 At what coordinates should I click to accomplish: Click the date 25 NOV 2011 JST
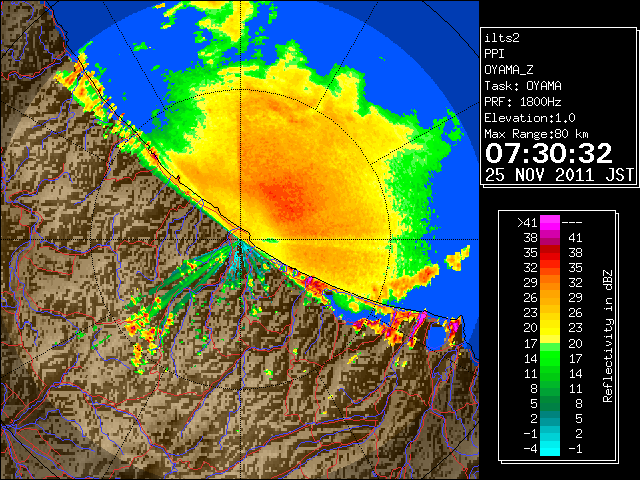(559, 175)
